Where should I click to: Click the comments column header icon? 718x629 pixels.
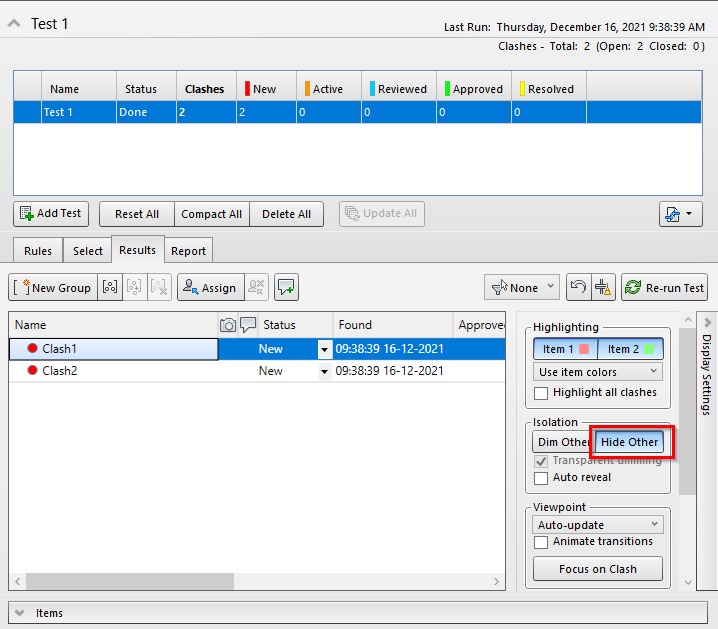coord(248,325)
